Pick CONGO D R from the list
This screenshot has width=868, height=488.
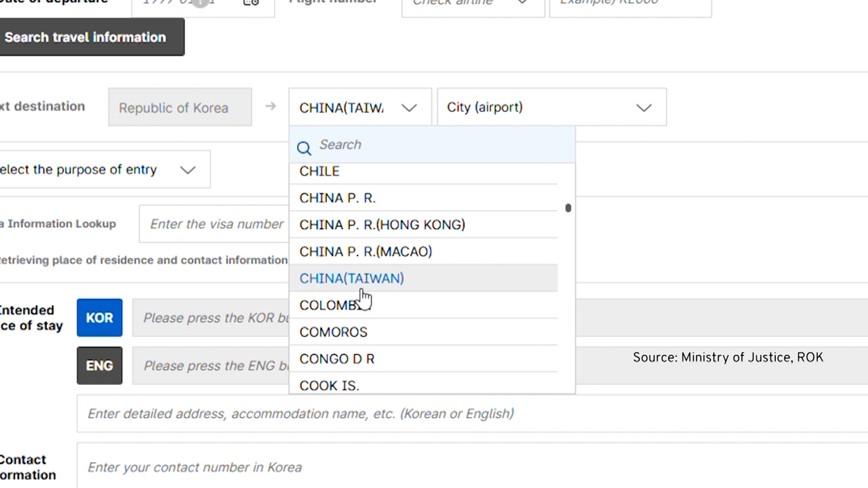click(336, 359)
